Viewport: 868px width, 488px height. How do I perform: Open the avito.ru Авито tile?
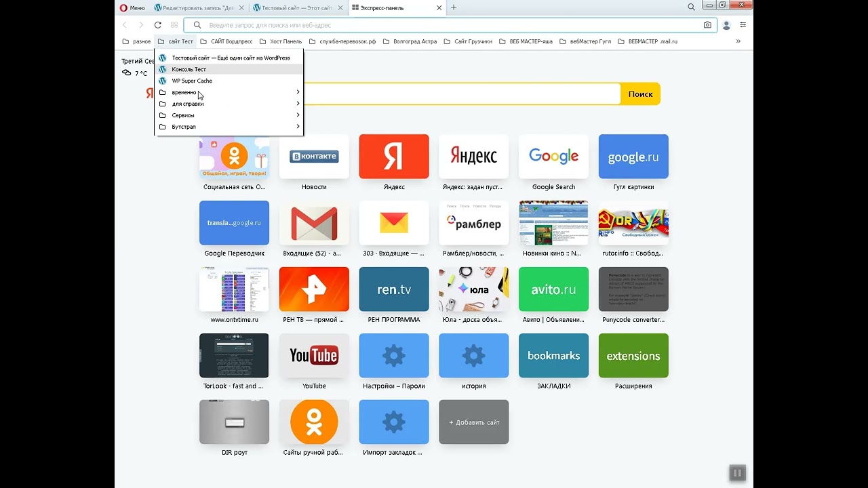coord(553,289)
